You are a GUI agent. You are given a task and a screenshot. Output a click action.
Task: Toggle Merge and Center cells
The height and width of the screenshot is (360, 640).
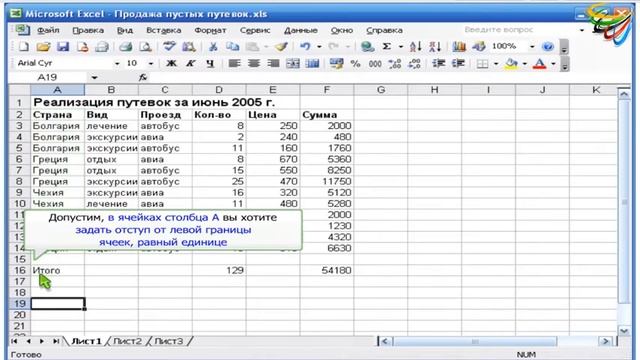pos(293,64)
